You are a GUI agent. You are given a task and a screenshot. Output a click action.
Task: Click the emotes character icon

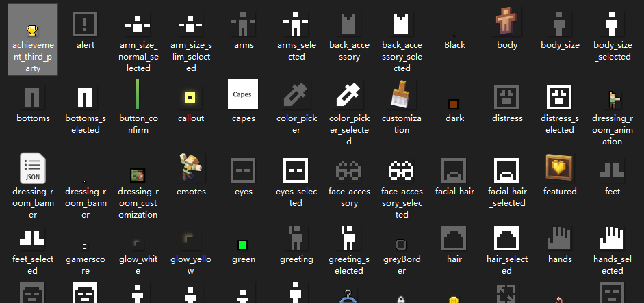pyautogui.click(x=190, y=167)
